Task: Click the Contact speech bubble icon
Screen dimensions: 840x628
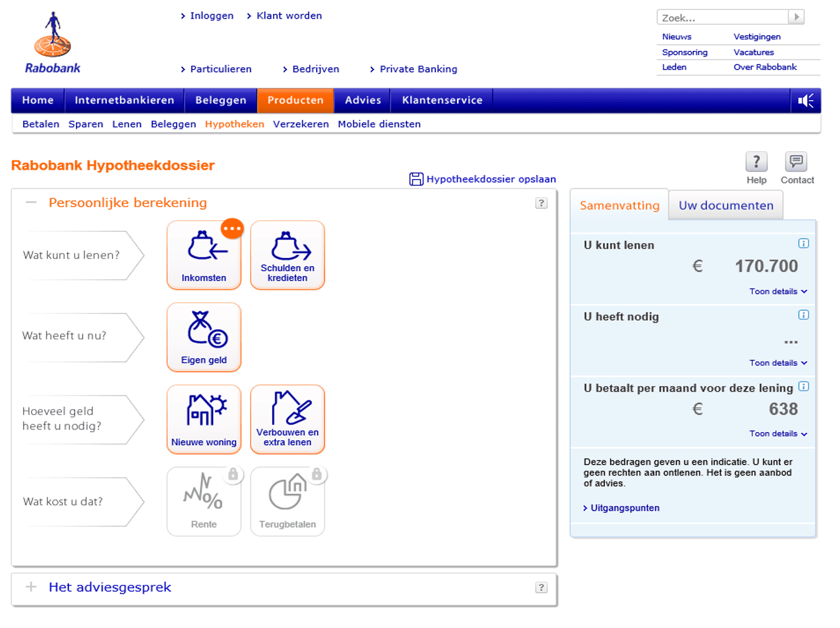Action: click(x=796, y=162)
